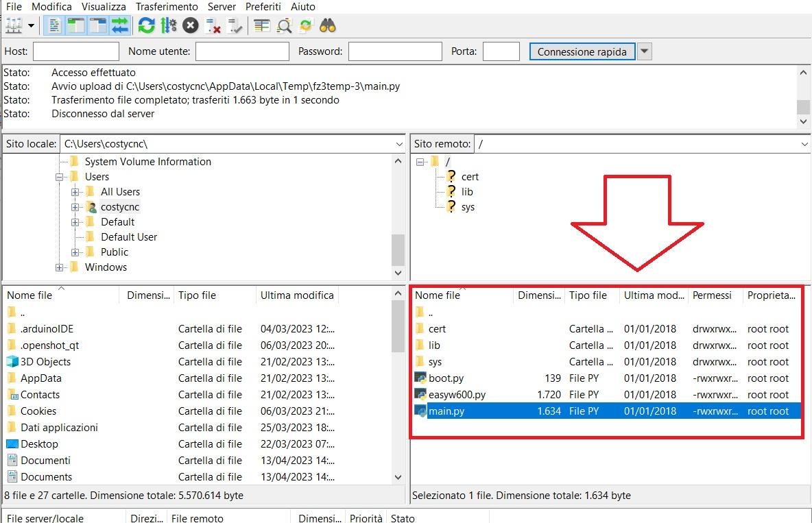The height and width of the screenshot is (523, 812).
Task: Click the Connessione rapida button
Action: (582, 52)
